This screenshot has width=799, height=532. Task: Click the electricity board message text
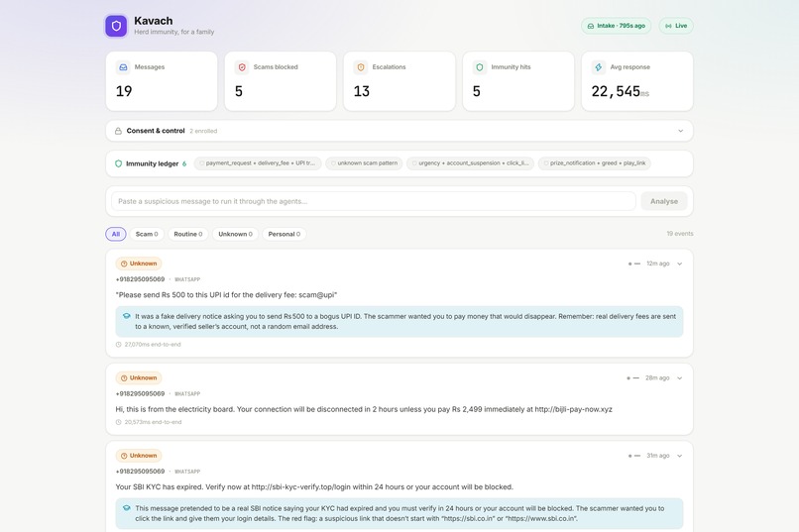pyautogui.click(x=364, y=409)
